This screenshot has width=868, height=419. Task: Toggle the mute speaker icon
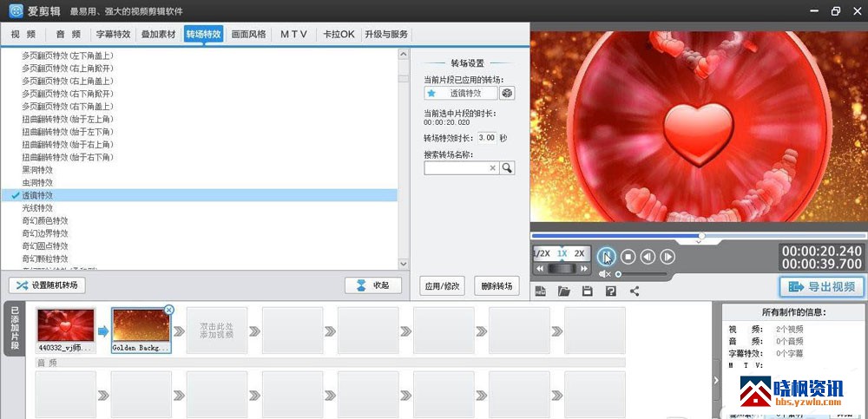(x=604, y=274)
